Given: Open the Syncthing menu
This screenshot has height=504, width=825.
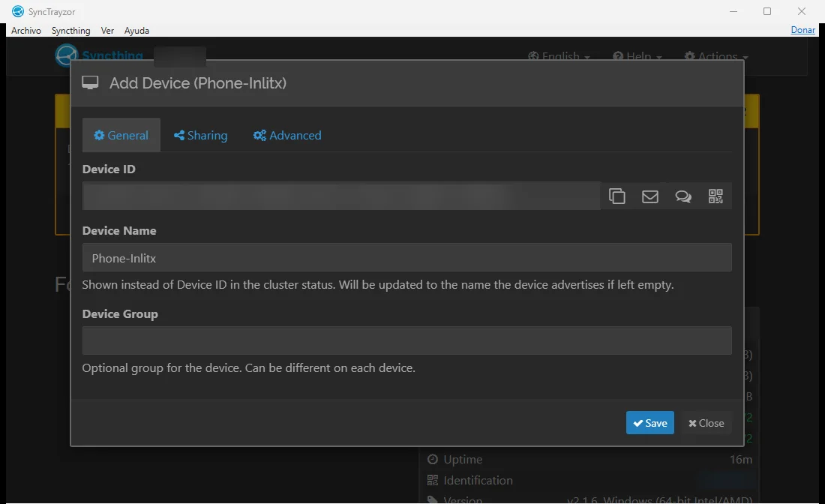Looking at the screenshot, I should (70, 31).
